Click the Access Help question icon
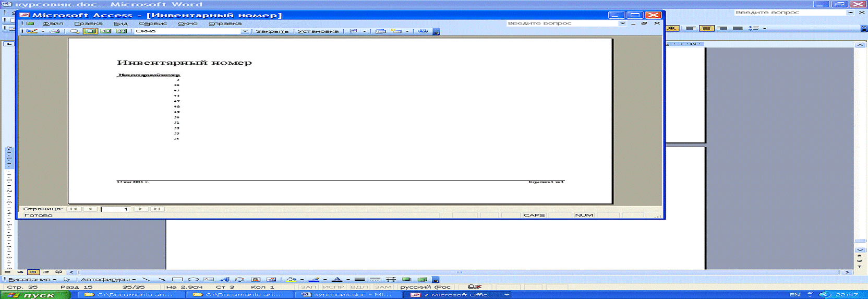Image resolution: width=868 pixels, height=299 pixels. [423, 31]
